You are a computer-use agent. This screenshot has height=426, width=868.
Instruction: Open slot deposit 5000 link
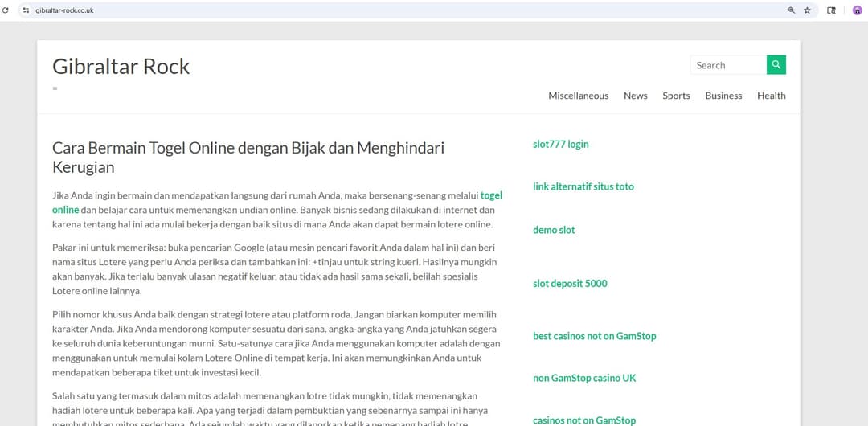[x=570, y=284]
